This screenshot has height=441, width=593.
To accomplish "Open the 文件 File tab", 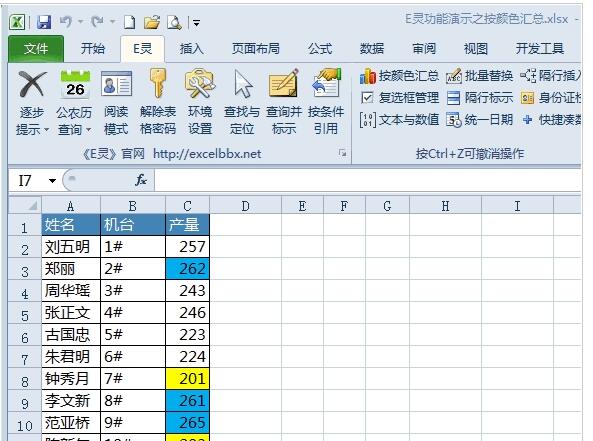I will 36,48.
